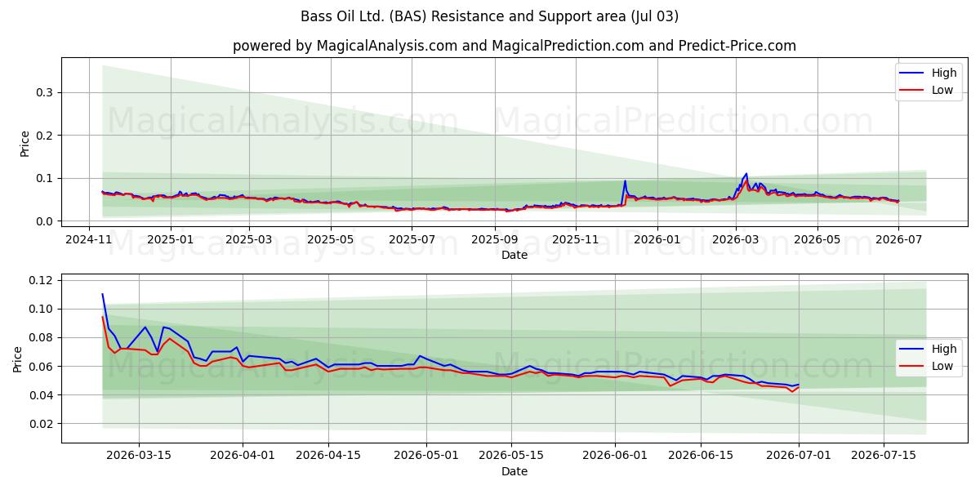Select the 'High' legend label in the lower chart
Image resolution: width=980 pixels, height=490 pixels.
tap(944, 349)
